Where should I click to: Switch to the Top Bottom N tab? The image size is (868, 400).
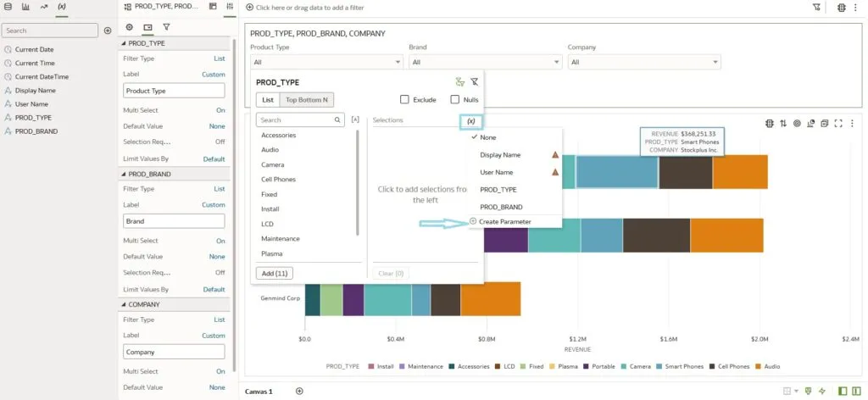click(306, 99)
